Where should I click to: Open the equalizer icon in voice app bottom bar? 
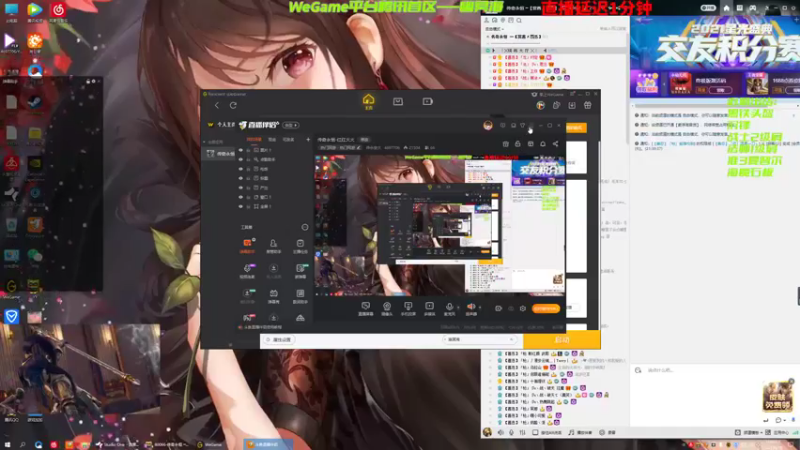click(x=522, y=433)
